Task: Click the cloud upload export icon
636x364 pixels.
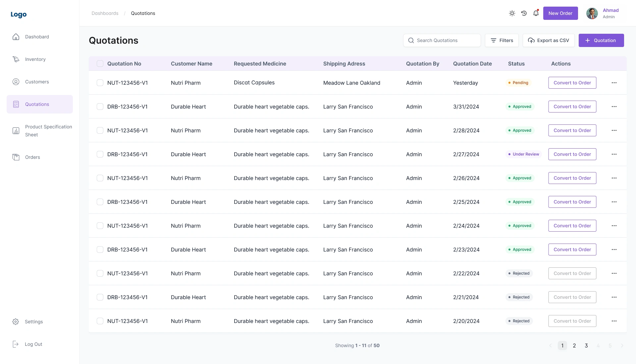Action: (x=531, y=40)
